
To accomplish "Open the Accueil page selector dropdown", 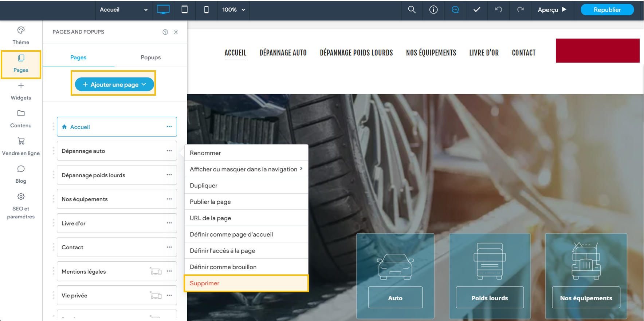I will pos(123,10).
